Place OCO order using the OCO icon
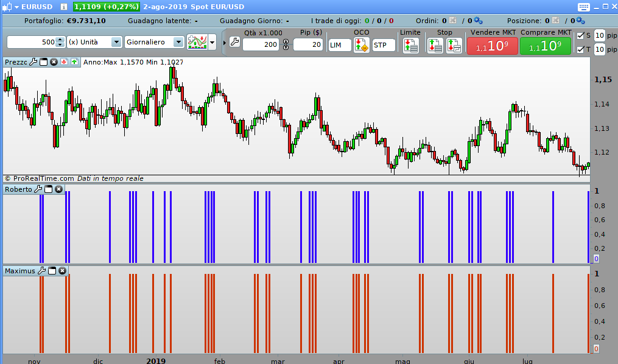618x364 pixels. (x=362, y=45)
